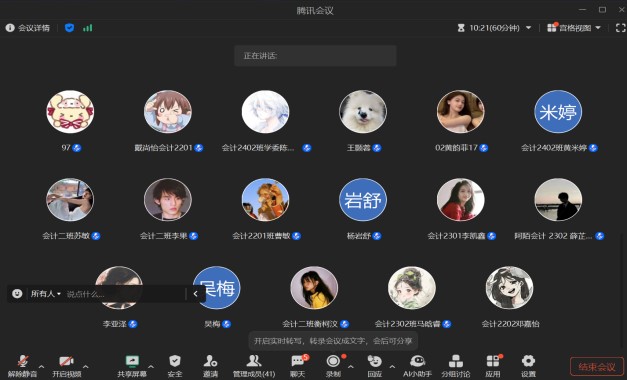This screenshot has width=627, height=380.
Task: Open Meeting Details (会议详情)
Action: [28, 28]
